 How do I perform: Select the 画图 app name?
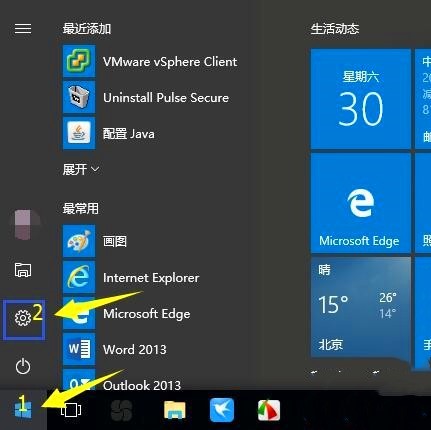click(x=115, y=241)
